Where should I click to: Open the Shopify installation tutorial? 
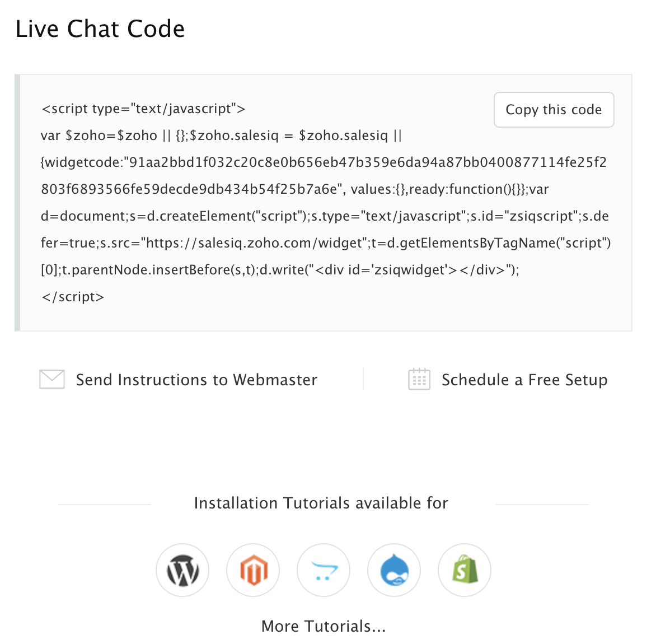pyautogui.click(x=465, y=570)
